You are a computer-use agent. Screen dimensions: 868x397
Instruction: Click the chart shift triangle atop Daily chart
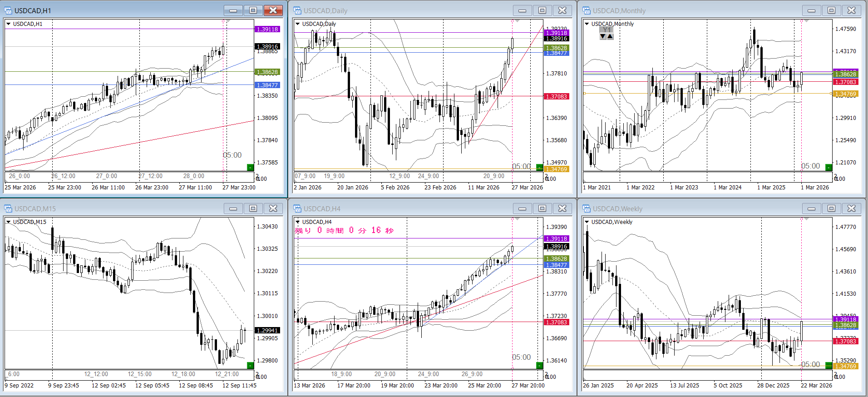[517, 21]
